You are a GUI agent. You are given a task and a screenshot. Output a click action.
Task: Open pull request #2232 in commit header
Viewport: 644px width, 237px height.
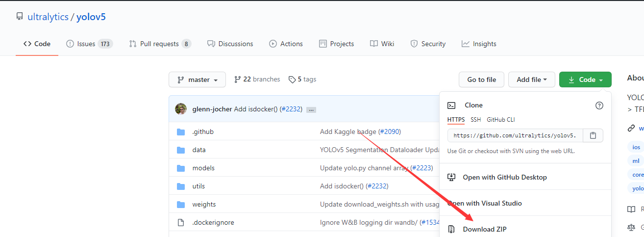291,109
